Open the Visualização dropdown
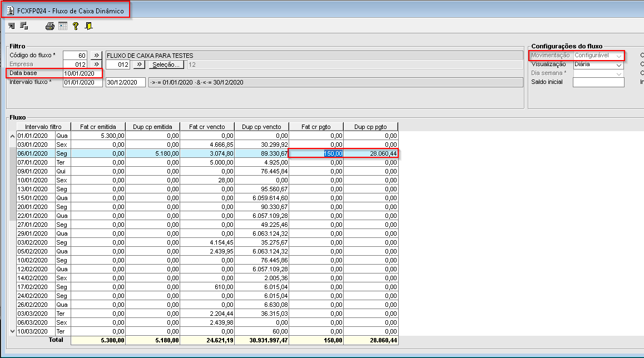Viewport: 644px width, 358px height. tap(618, 65)
